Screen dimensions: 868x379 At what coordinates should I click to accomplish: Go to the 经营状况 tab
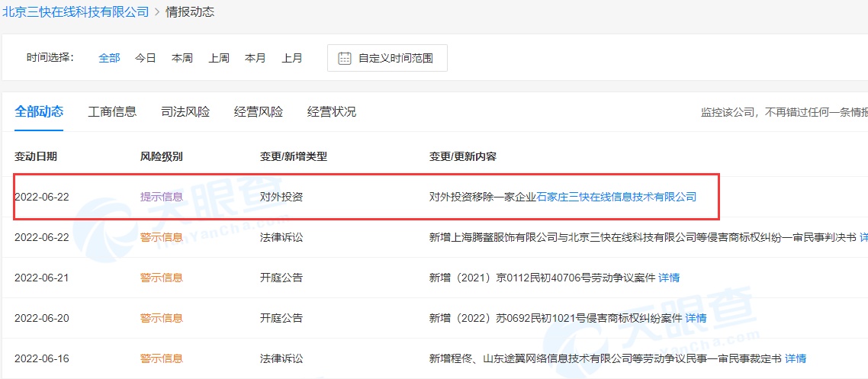coord(332,112)
